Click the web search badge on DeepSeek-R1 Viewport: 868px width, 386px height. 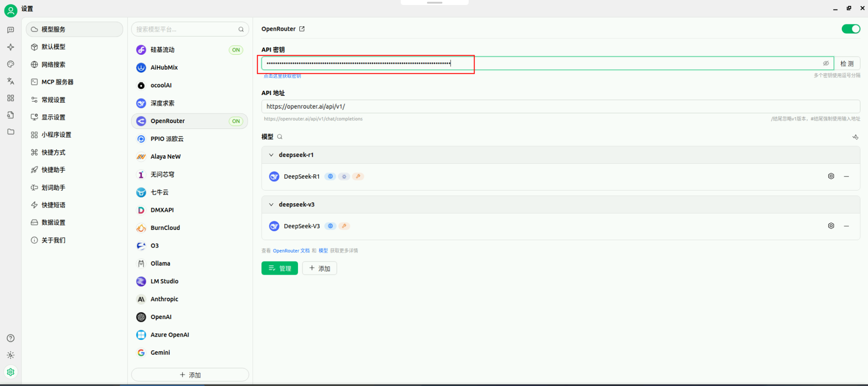click(x=331, y=176)
